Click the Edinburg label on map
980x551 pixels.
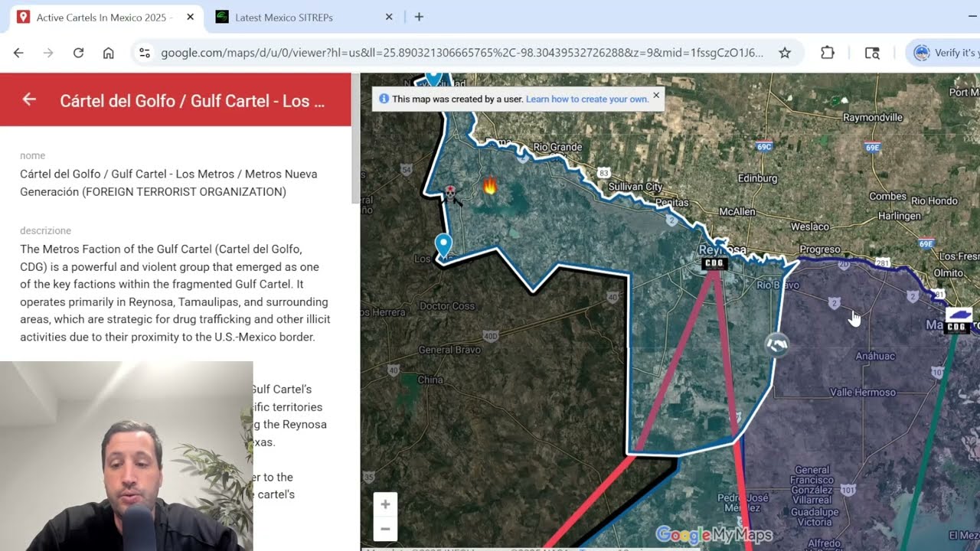(757, 178)
